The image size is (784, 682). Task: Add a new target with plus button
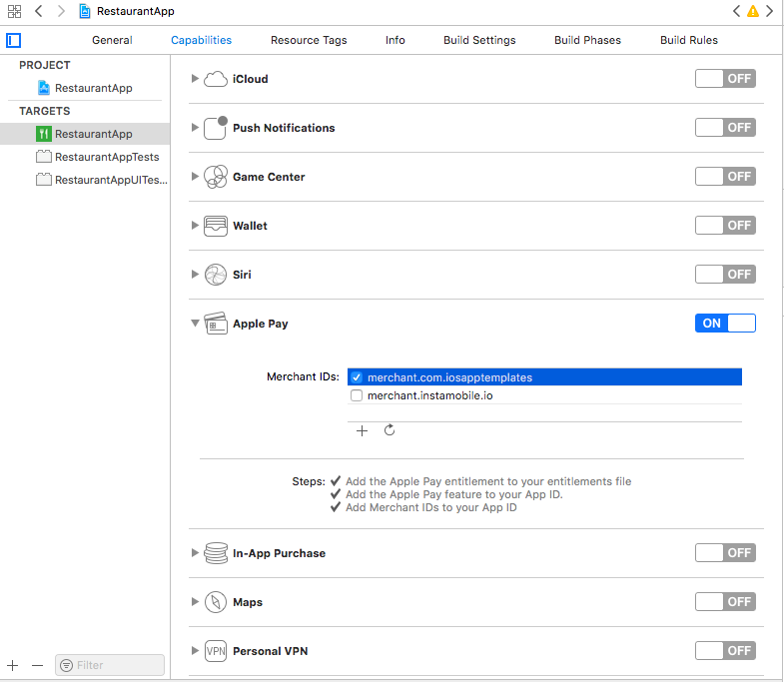click(x=13, y=665)
